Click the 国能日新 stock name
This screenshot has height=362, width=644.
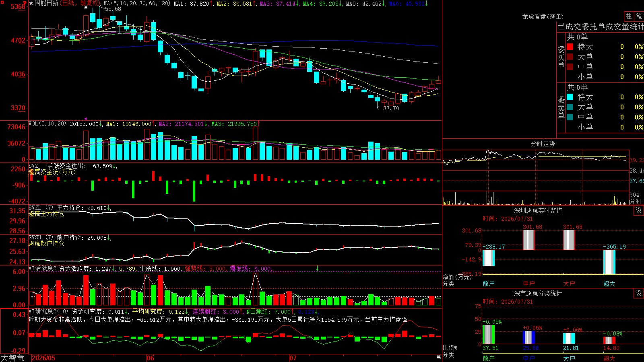coord(46,3)
